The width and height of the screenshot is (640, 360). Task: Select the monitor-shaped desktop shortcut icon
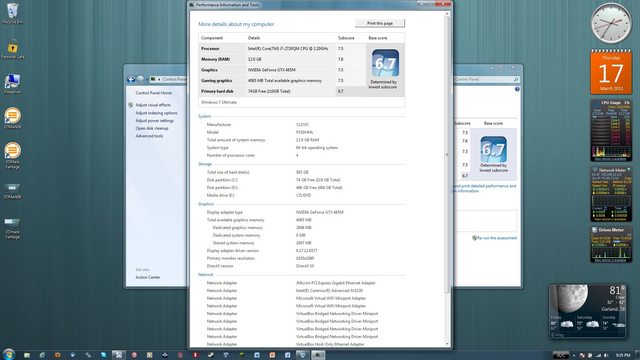[x=12, y=83]
